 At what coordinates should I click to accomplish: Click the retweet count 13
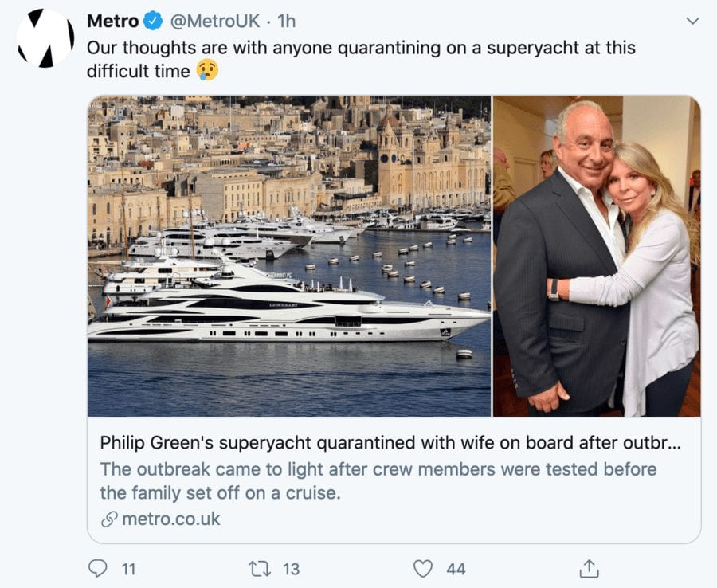[291, 569]
